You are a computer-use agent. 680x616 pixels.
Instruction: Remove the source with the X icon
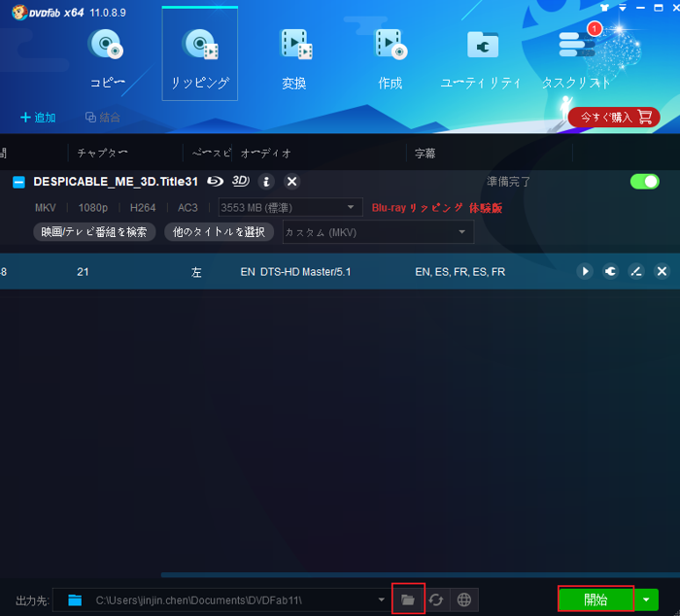[x=292, y=182]
